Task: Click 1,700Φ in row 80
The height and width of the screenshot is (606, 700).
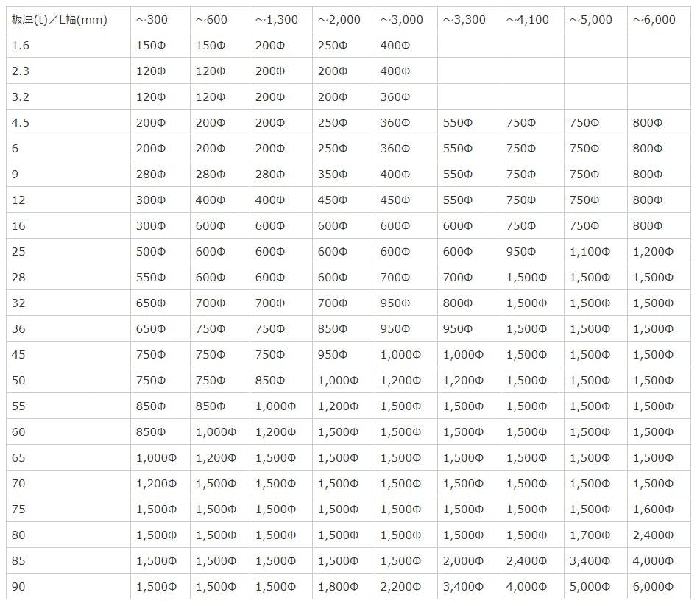Action: (x=590, y=535)
